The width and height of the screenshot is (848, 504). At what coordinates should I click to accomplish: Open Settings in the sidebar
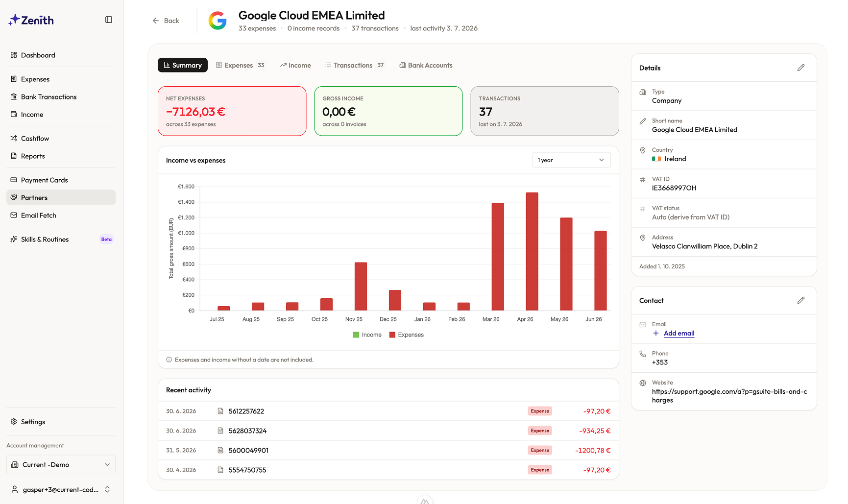[61, 422]
